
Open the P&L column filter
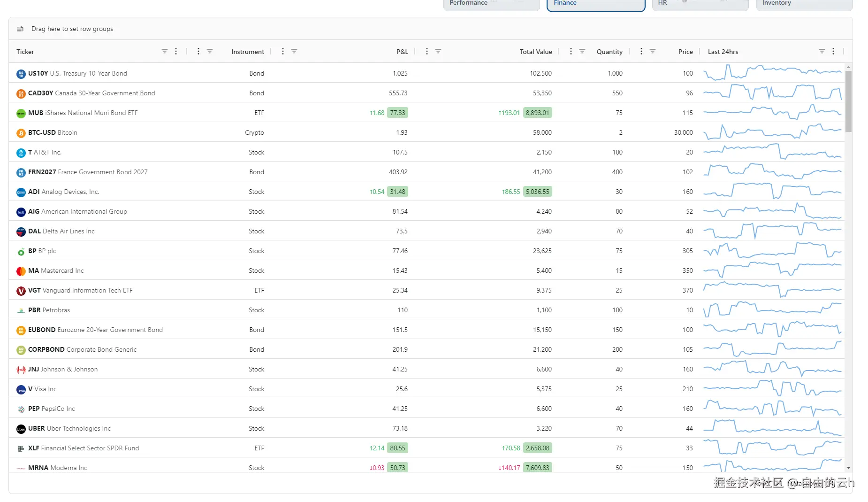point(294,51)
